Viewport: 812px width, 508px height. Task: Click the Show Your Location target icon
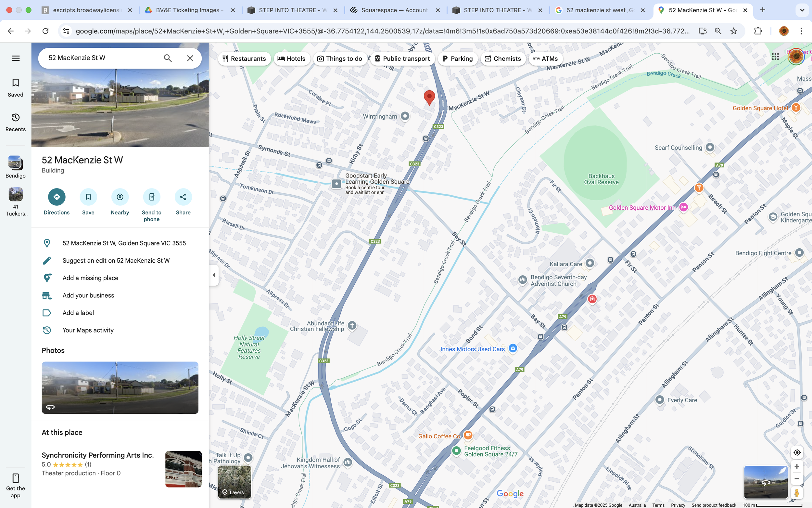coord(797,452)
